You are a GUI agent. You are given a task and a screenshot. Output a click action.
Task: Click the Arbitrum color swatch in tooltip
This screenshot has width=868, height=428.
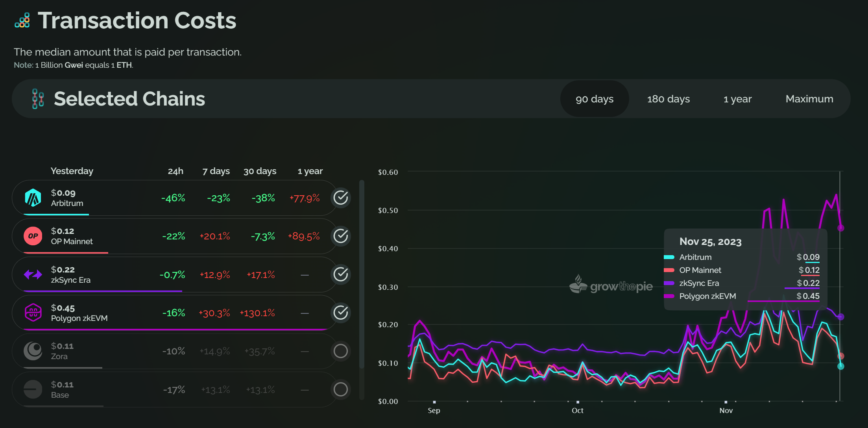point(669,257)
